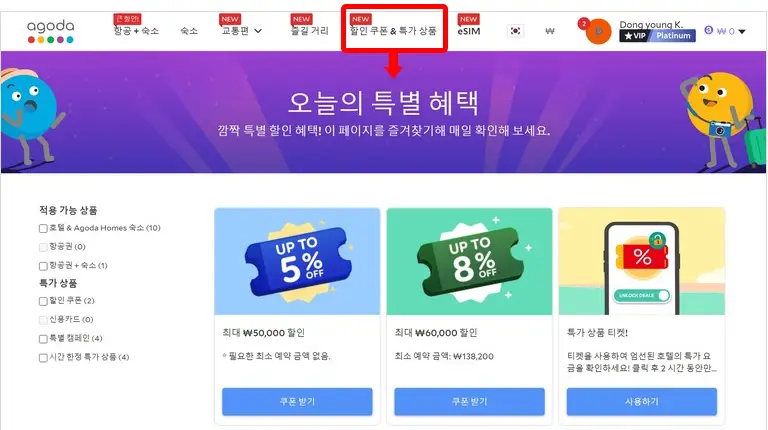The image size is (768, 430).
Task: Enable the 특별 캠페인 (4) filter checkbox
Action: [43, 339]
